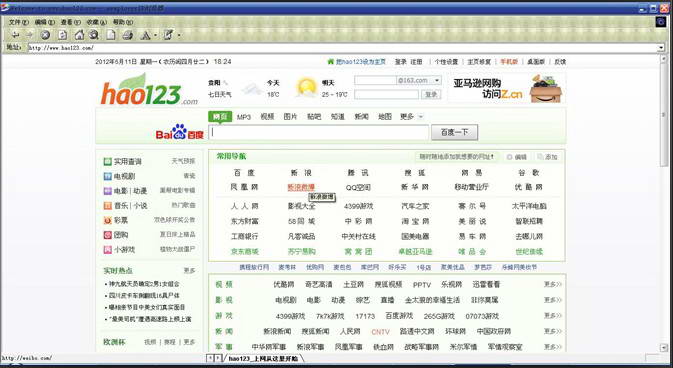This screenshot has width=673, height=368.
Task: Click the 电视剧 sidebar icon
Action: click(107, 176)
